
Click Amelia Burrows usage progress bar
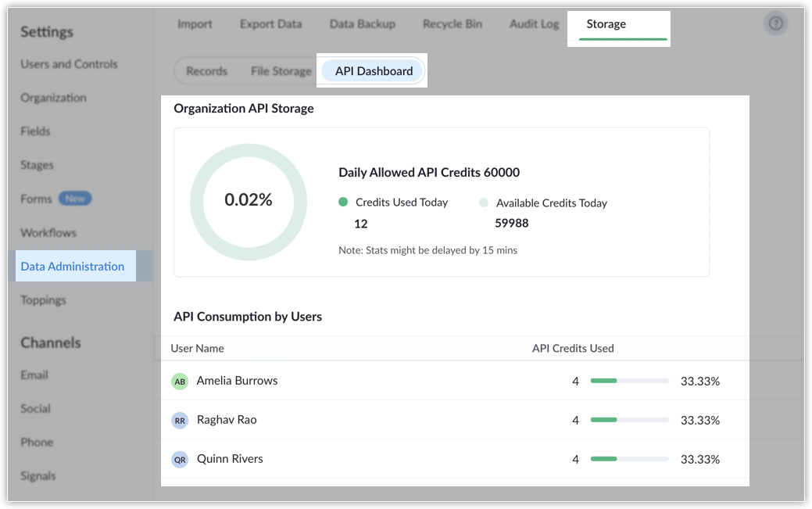(x=629, y=381)
